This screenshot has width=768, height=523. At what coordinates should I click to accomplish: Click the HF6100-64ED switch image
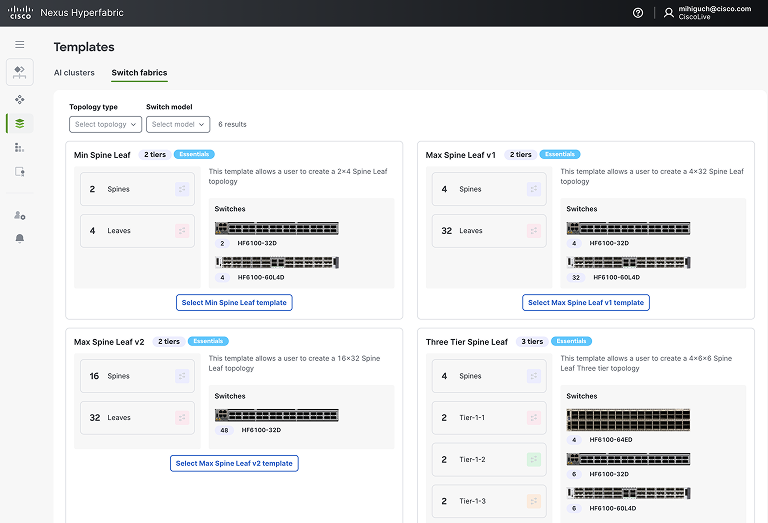[628, 420]
